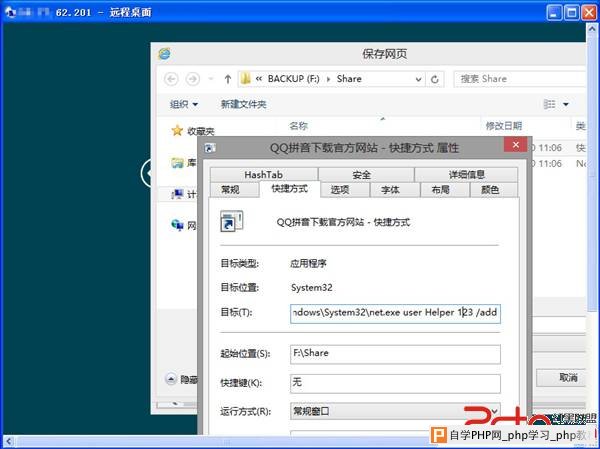Click the 起始位置 field containing F:\Share
600x449 pixels.
point(395,354)
